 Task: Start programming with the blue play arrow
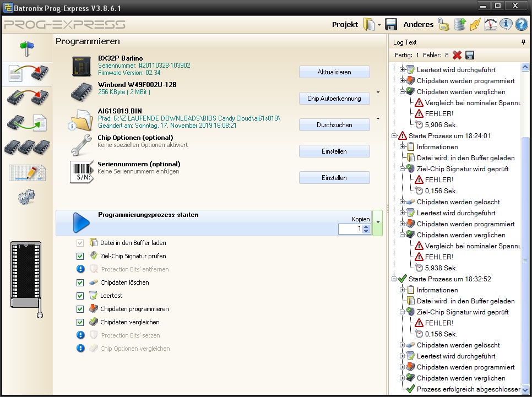click(x=81, y=223)
